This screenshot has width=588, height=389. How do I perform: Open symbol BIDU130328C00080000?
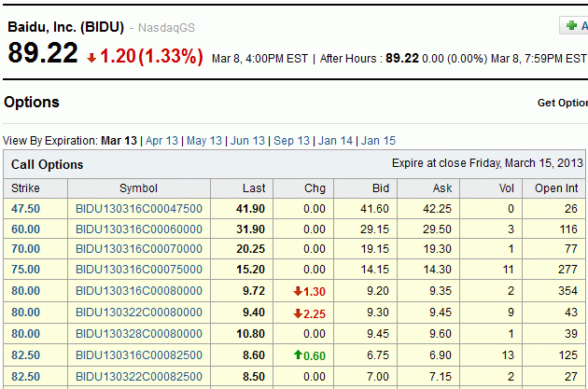139,334
